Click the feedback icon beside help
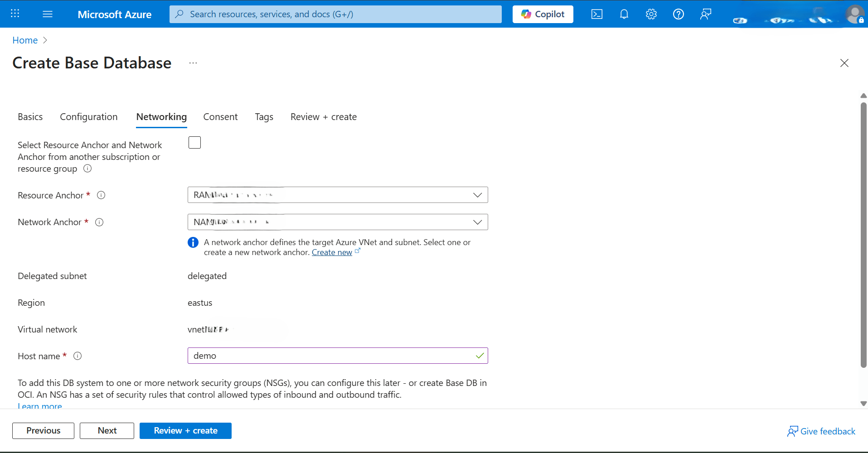Viewport: 868px width, 453px height. click(706, 14)
